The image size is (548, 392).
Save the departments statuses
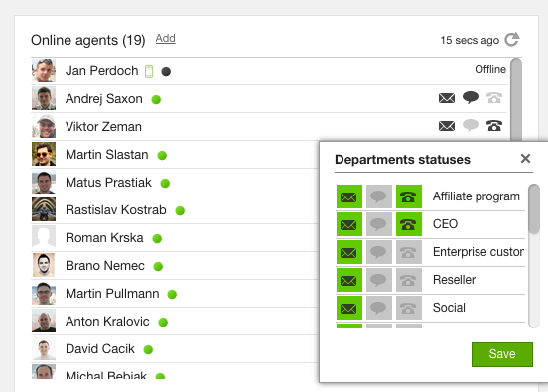pos(502,354)
